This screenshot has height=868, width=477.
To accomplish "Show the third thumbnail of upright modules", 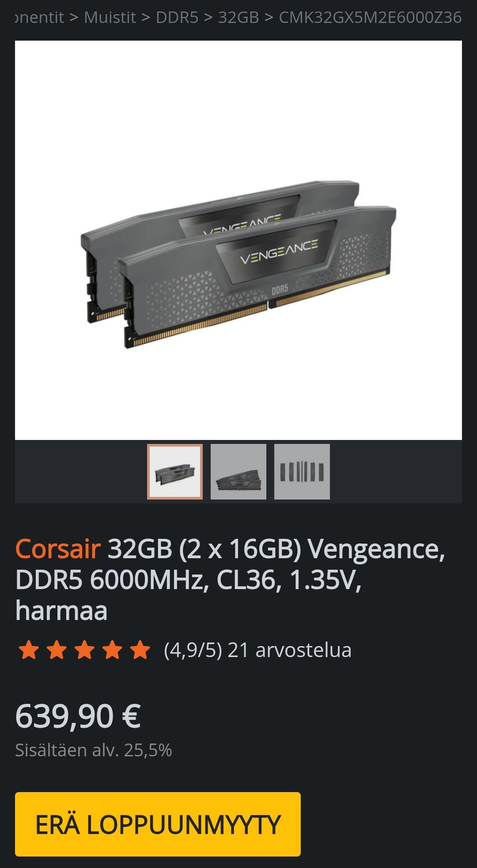I will [302, 472].
